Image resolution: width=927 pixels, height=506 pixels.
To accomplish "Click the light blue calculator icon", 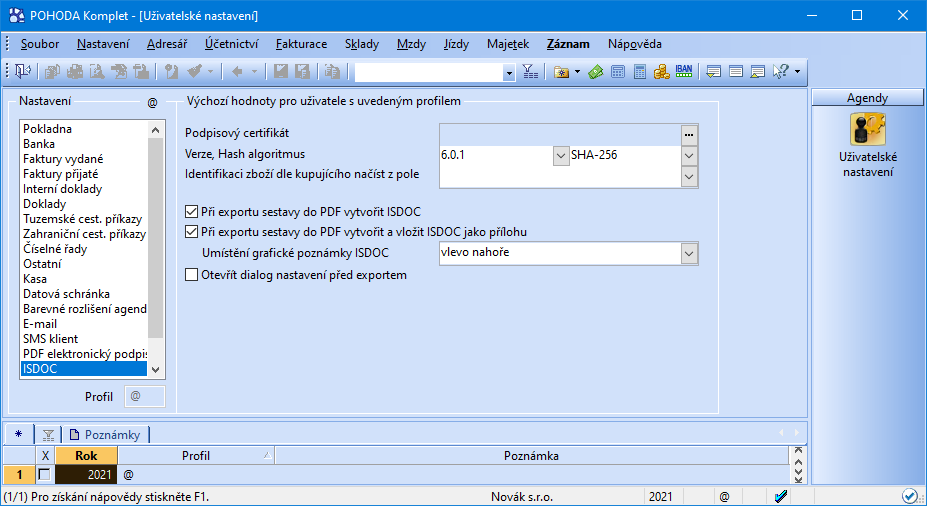I will pos(618,72).
